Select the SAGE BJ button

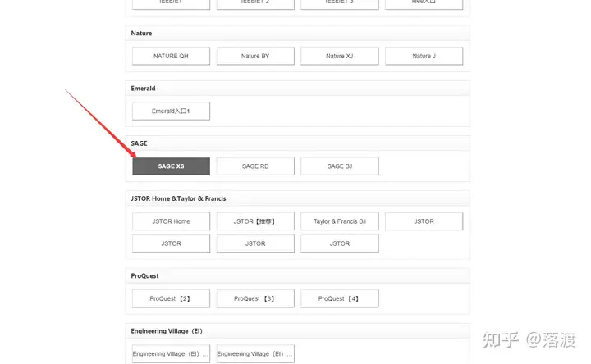[340, 166]
